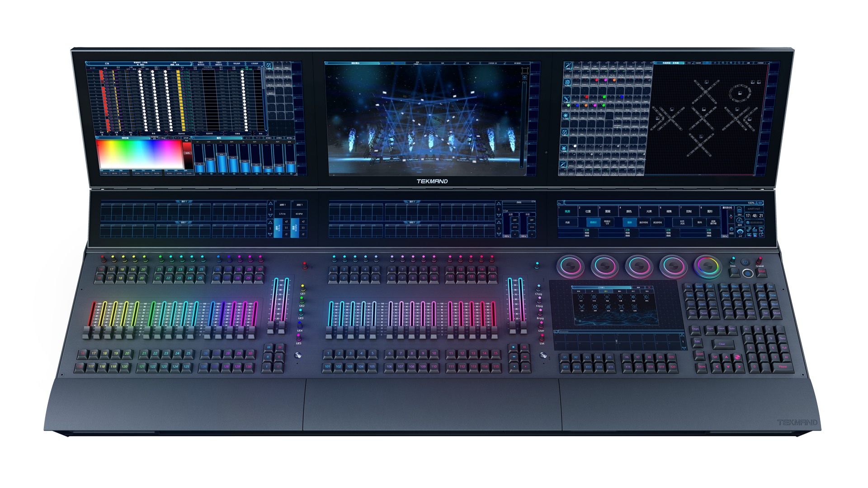Tap the command-line prompt icon on right touchscreen
This screenshot has height=488, width=868.
click(560, 203)
